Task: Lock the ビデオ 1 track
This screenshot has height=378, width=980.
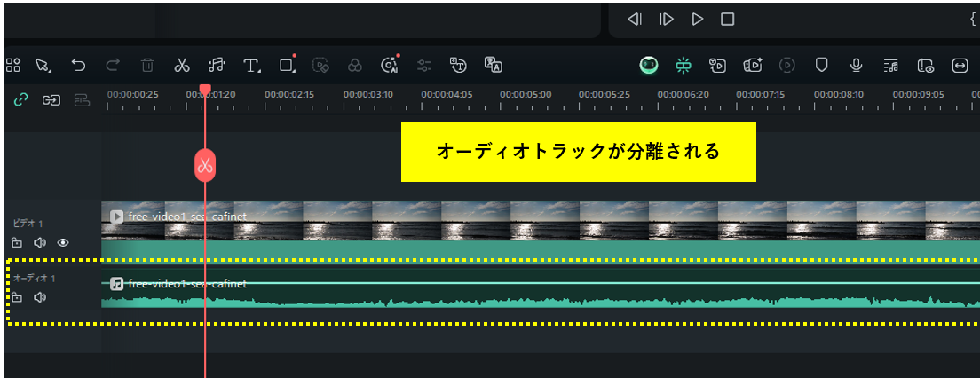Action: tap(18, 243)
